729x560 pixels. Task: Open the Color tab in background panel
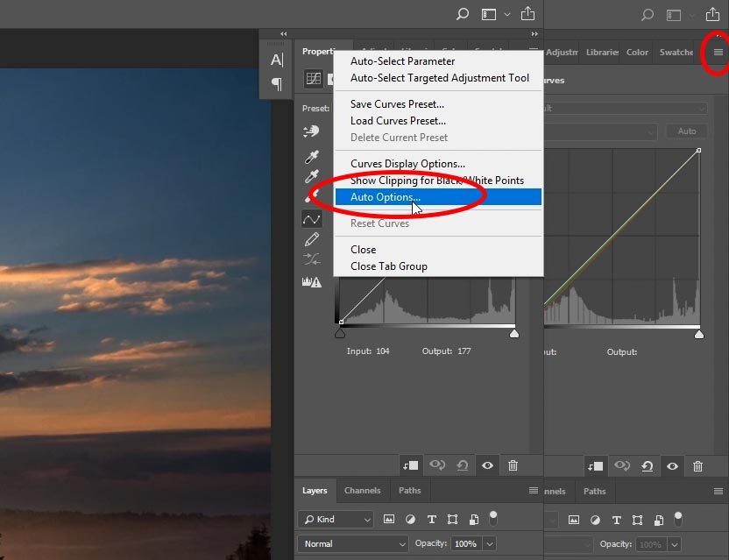coord(637,52)
